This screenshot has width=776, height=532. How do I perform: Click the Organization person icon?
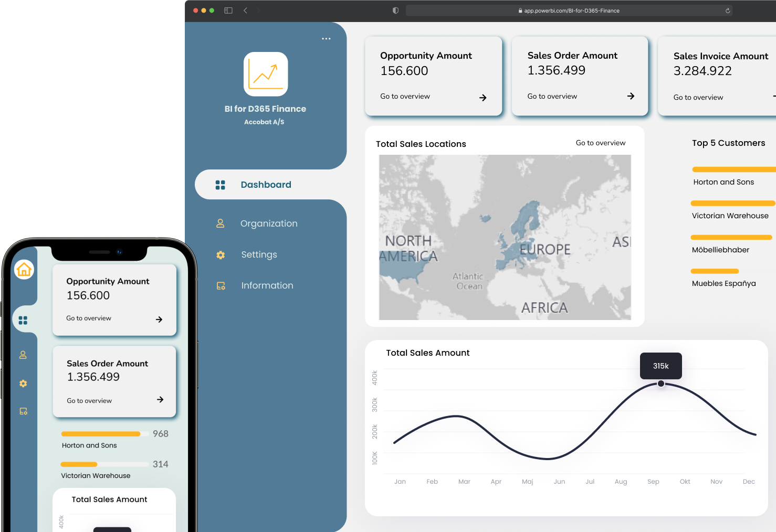point(221,224)
